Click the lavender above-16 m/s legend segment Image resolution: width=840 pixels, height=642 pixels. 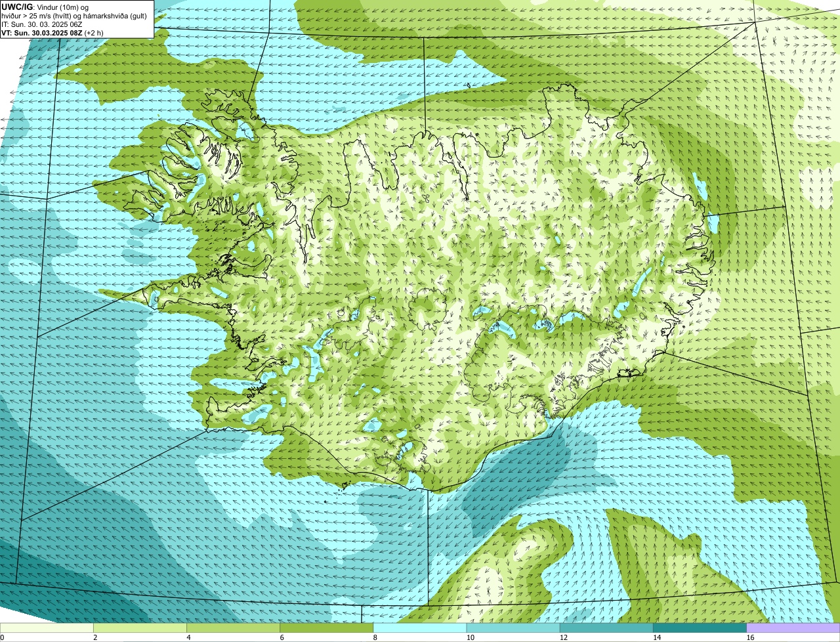(793, 628)
